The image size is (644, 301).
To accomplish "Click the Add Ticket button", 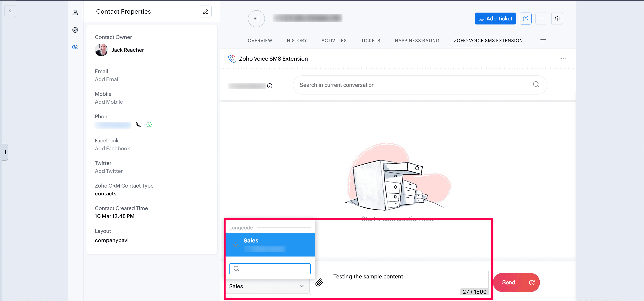I will (x=495, y=19).
